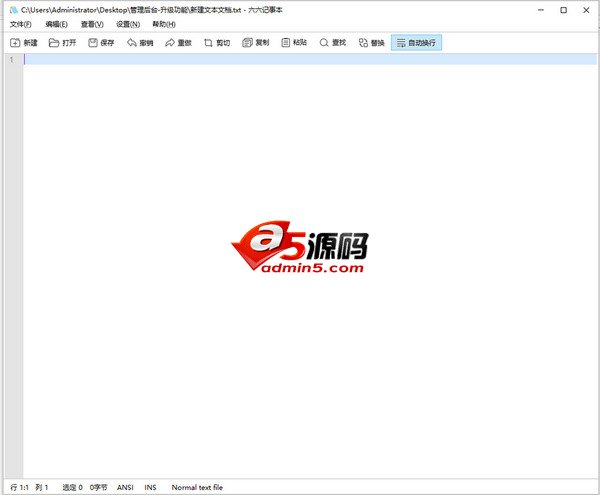Save the document using 保存
The height and width of the screenshot is (495, 600).
[x=101, y=43]
